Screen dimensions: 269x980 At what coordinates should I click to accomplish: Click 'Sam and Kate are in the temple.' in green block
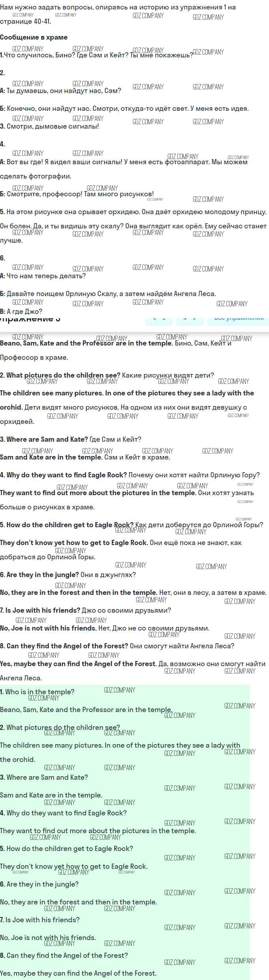tap(51, 795)
